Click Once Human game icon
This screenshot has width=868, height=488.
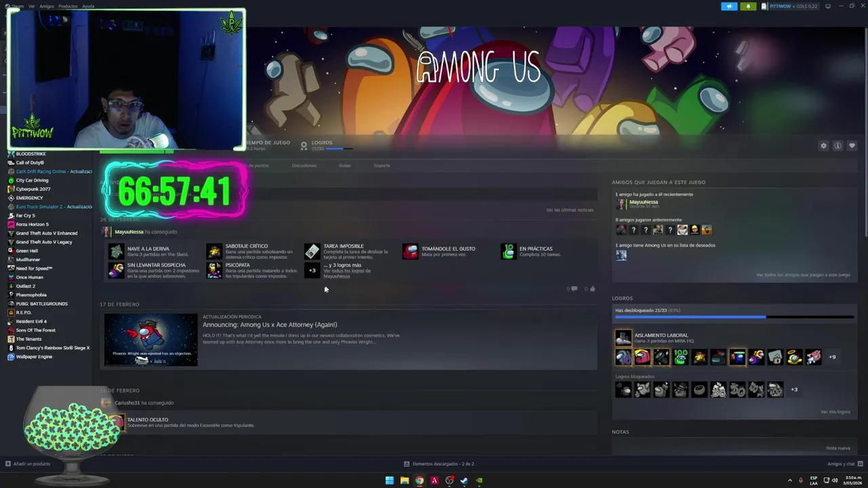[11, 277]
